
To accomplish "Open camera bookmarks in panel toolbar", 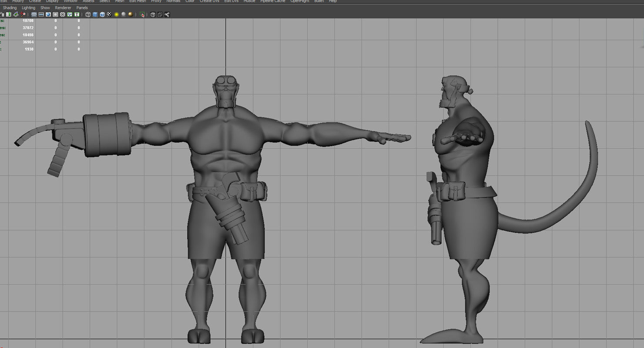I will tap(9, 14).
